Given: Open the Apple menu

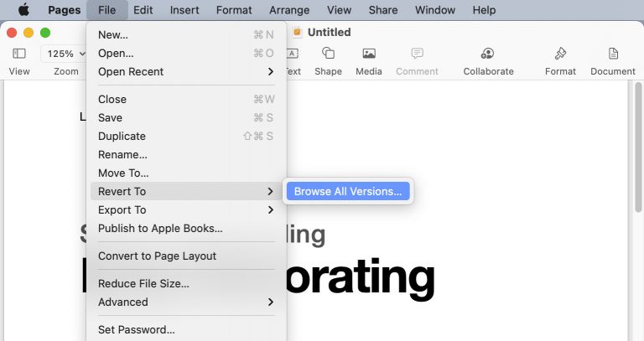Looking at the screenshot, I should [x=23, y=10].
